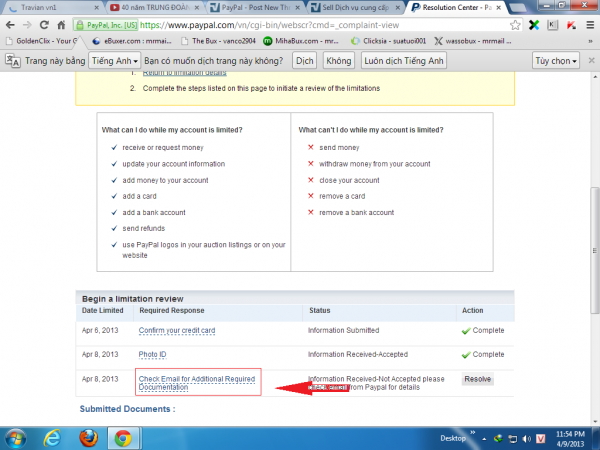Image resolution: width=600 pixels, height=450 pixels.
Task: Click the translate bar language icon
Action: pos(13,61)
